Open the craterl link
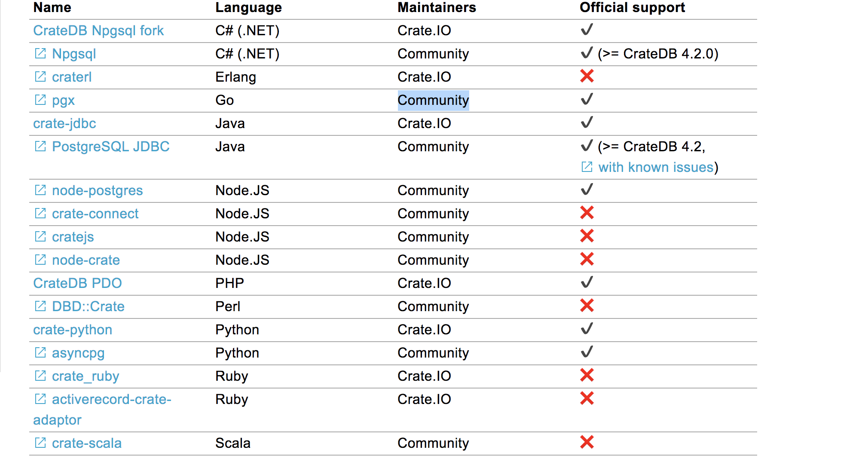This screenshot has width=868, height=465. point(72,77)
